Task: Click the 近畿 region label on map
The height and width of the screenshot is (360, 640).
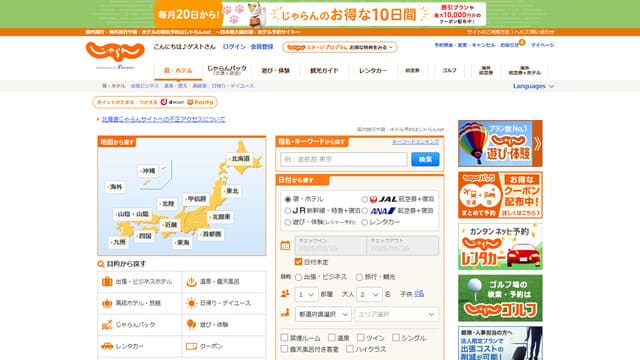Action: tap(170, 224)
